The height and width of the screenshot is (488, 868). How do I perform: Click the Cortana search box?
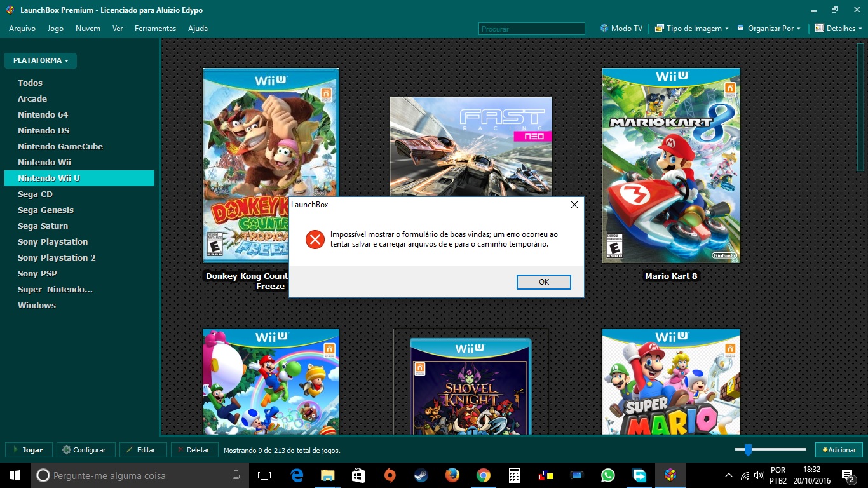[140, 475]
